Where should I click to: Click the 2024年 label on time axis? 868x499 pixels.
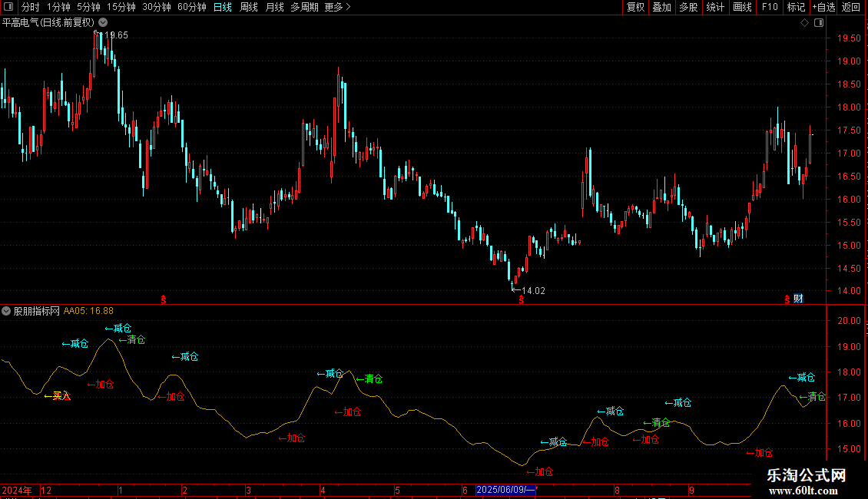pos(17,490)
